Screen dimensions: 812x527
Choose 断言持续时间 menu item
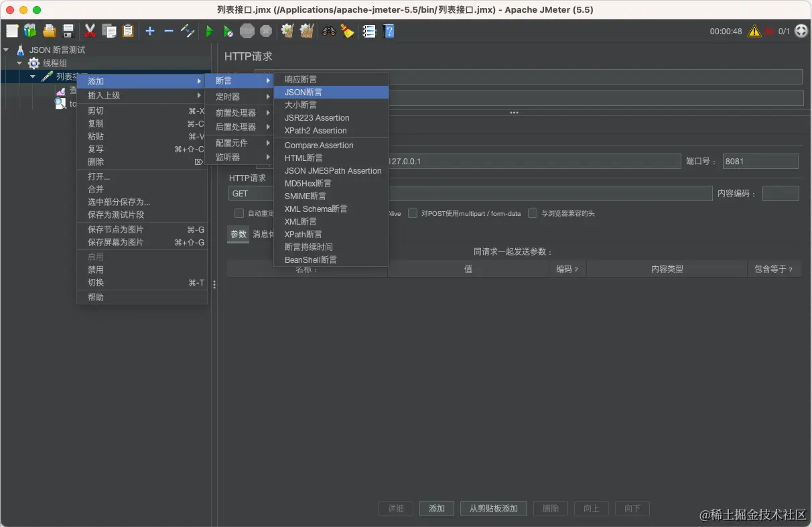coord(331,247)
